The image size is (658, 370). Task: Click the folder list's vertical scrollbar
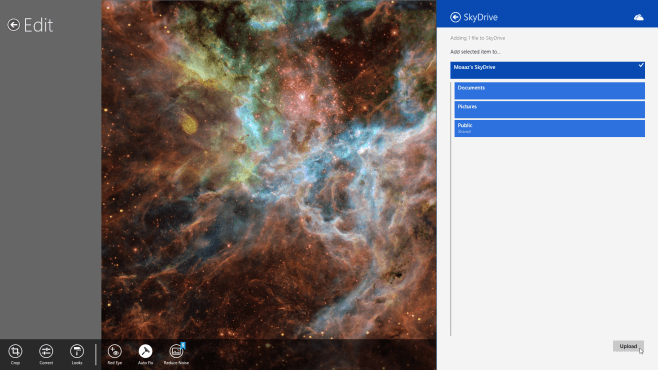pyautogui.click(x=451, y=209)
